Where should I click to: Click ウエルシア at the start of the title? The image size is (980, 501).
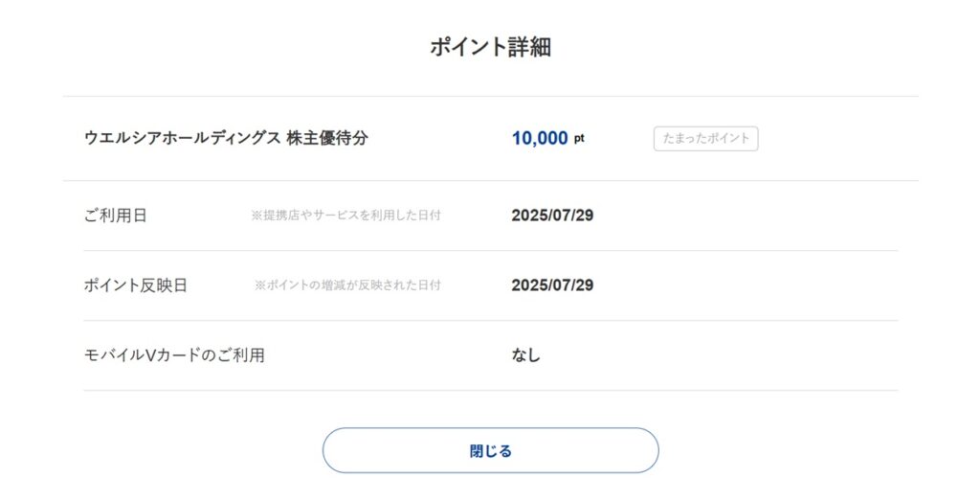pos(122,138)
